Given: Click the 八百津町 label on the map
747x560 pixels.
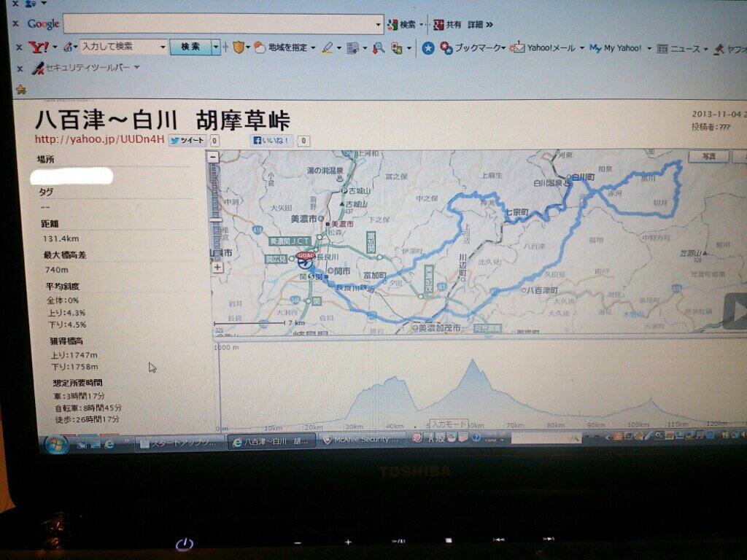Looking at the screenshot, I should click(542, 290).
